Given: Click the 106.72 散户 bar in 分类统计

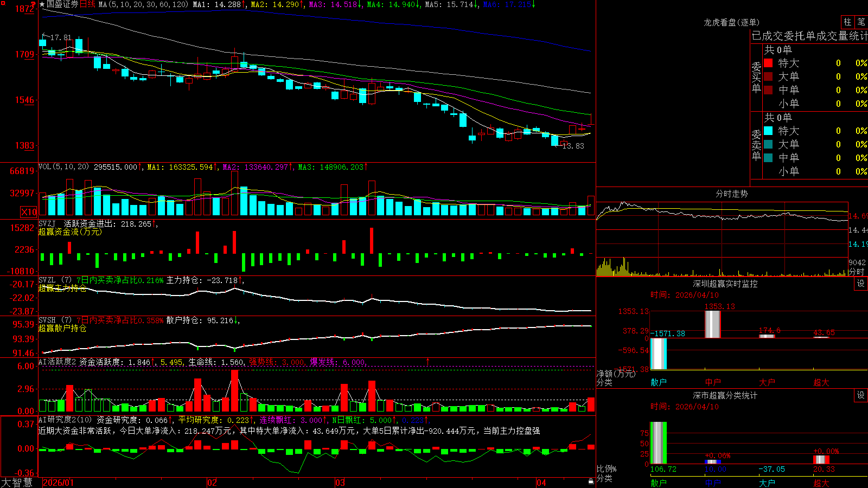Looking at the screenshot, I should (x=659, y=442).
